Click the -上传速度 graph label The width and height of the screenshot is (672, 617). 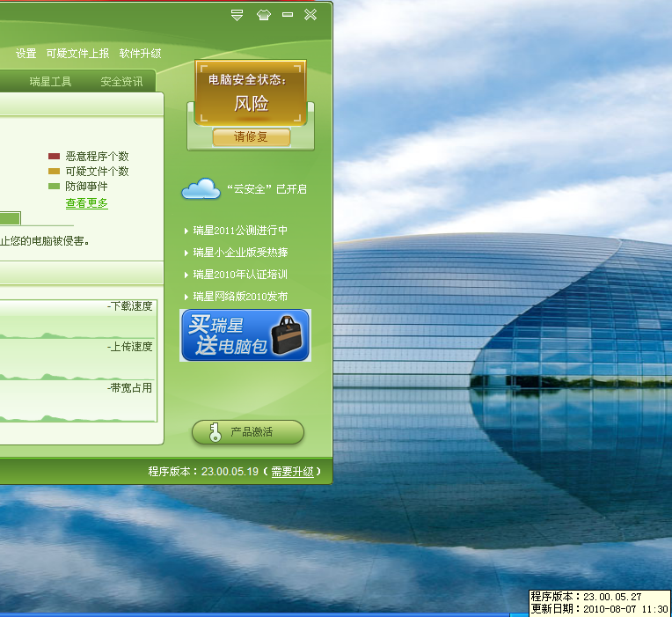(130, 347)
